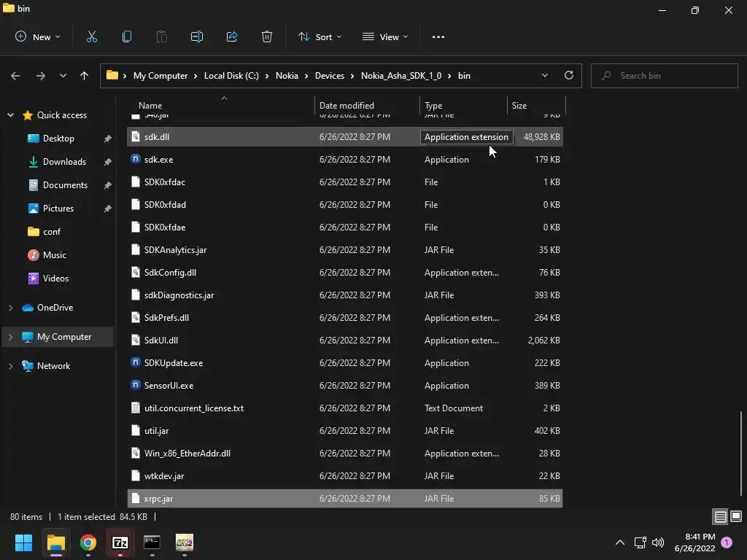This screenshot has width=747, height=560.
Task: Click in the Search bin field
Action: tap(664, 76)
